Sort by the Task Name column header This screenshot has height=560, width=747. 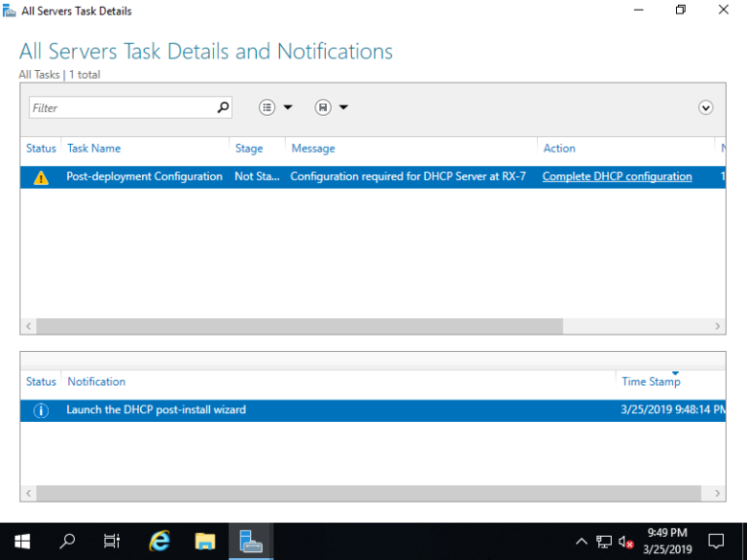click(x=93, y=149)
